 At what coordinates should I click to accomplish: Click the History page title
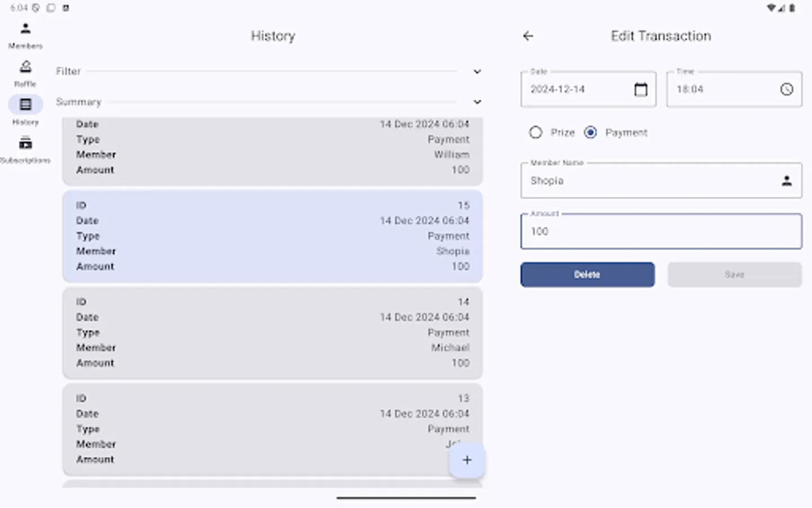(273, 36)
